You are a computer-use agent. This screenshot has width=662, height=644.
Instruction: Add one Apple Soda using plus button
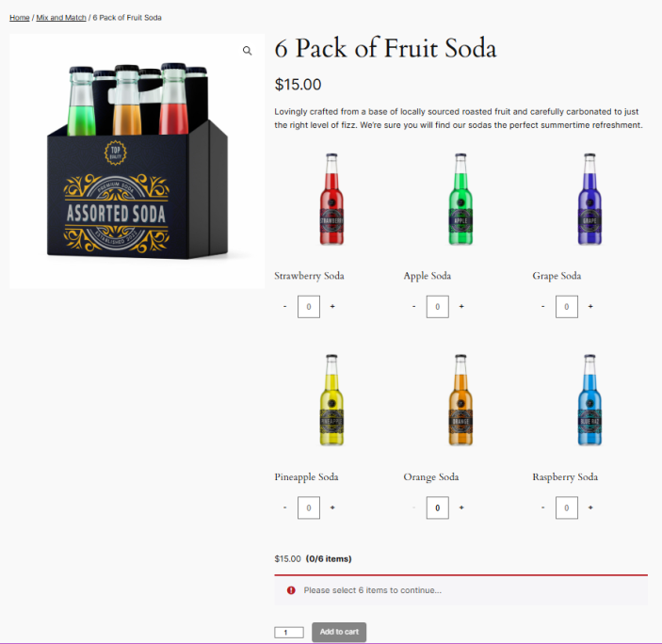pos(461,306)
